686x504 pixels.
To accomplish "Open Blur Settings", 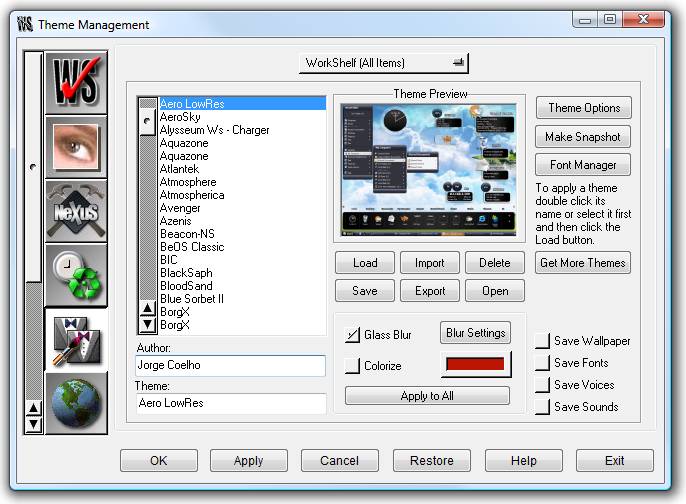I will click(x=476, y=333).
